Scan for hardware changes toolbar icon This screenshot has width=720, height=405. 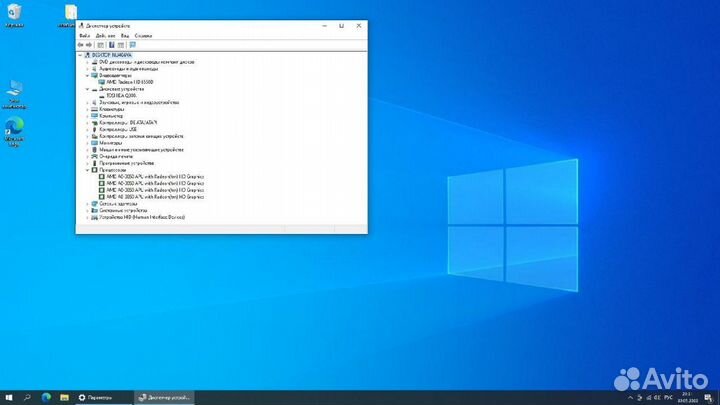click(133, 45)
